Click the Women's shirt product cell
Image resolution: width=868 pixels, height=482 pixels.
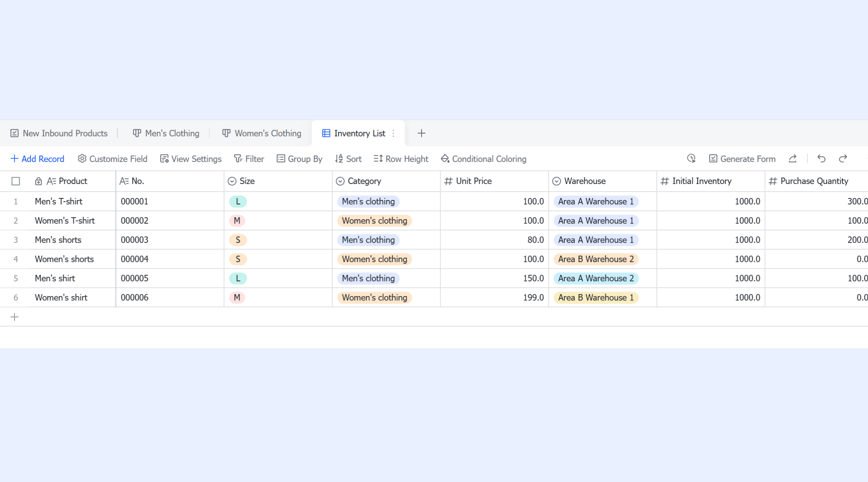[73, 298]
